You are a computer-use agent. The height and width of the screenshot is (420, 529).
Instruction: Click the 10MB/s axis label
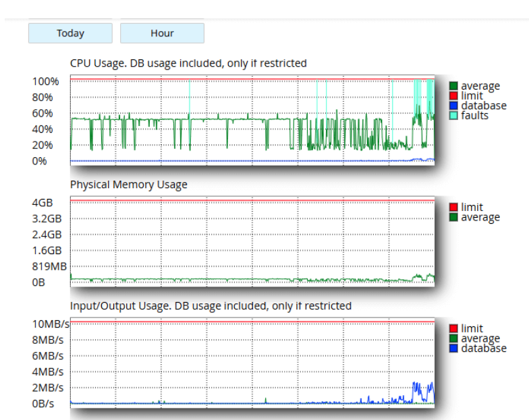51,324
